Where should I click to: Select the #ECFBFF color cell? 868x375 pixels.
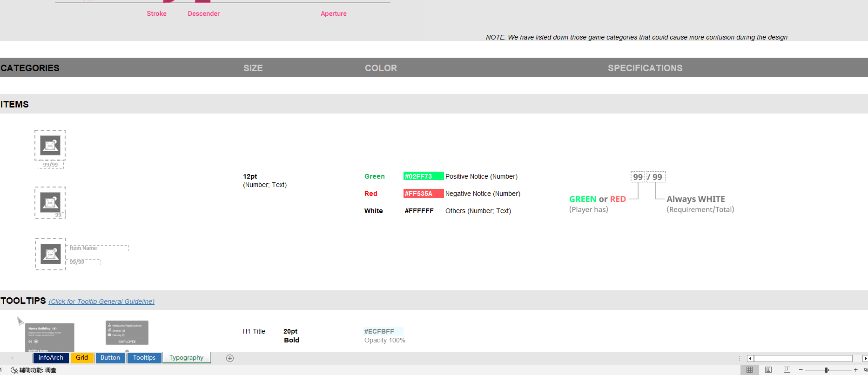coord(383,331)
